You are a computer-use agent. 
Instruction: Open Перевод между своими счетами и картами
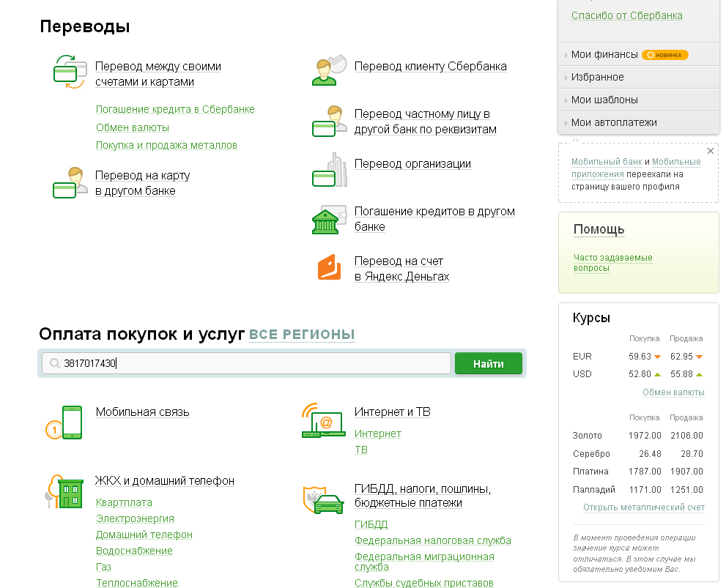point(158,74)
